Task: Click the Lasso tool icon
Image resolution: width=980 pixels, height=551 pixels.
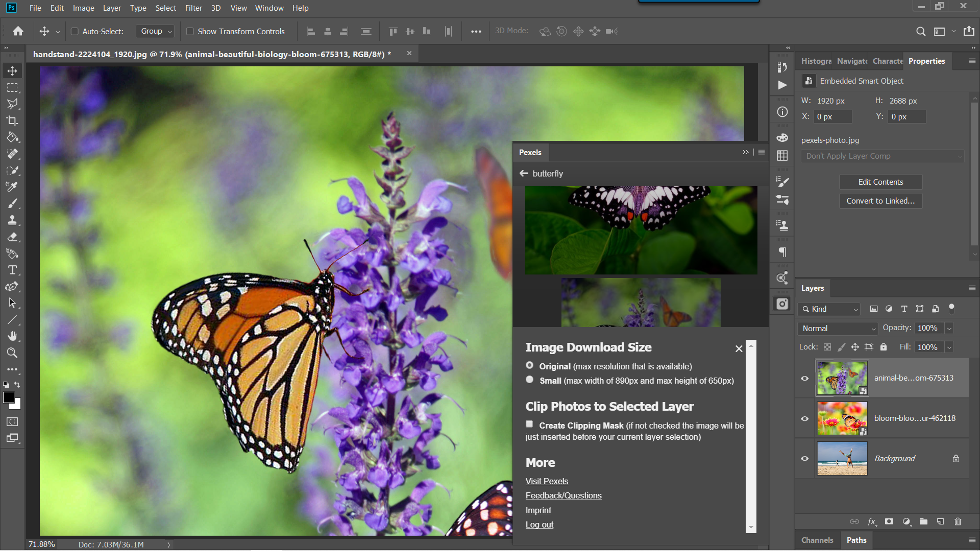Action: click(12, 104)
